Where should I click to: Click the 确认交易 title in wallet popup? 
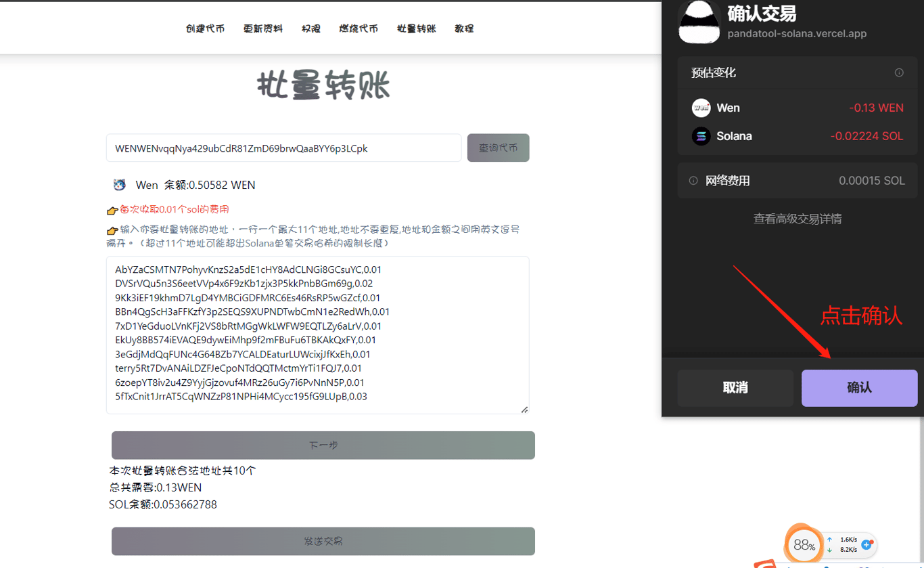[x=762, y=13]
